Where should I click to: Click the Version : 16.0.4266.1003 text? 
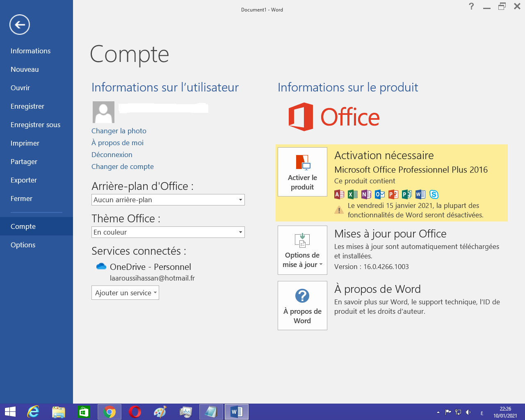pyautogui.click(x=372, y=267)
